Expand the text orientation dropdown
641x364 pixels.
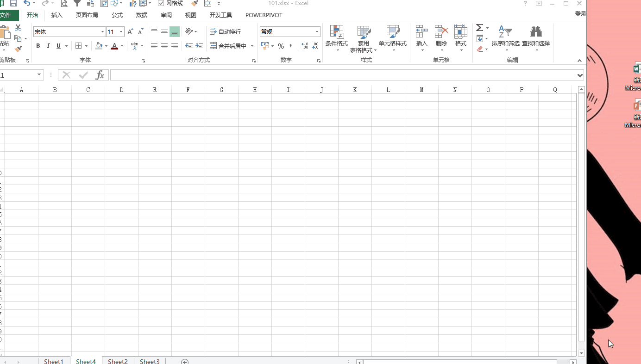[x=196, y=31]
